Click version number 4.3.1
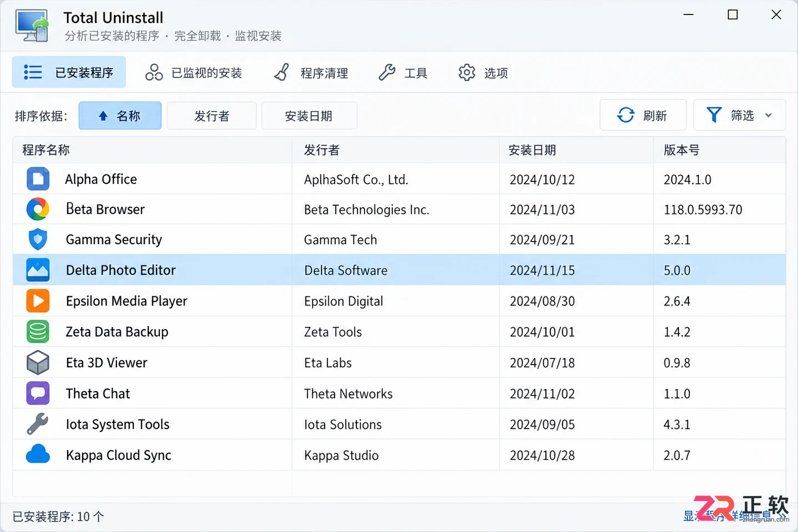This screenshot has height=532, width=798. 677,424
